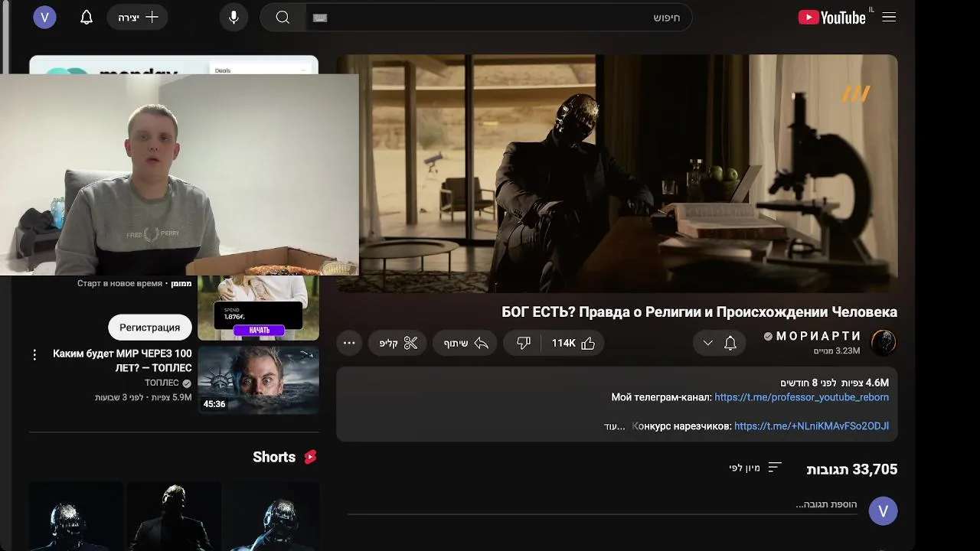Click the commenter avatar next to comment box

coord(883,510)
